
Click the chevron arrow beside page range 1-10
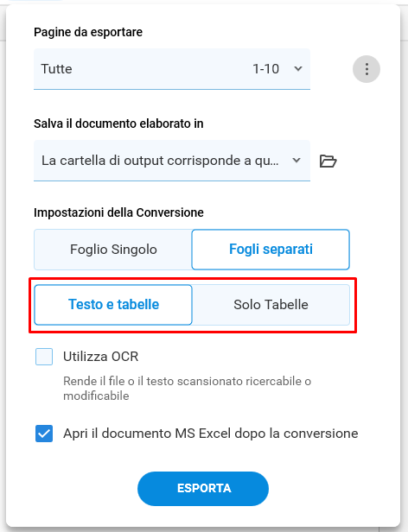pyautogui.click(x=298, y=69)
